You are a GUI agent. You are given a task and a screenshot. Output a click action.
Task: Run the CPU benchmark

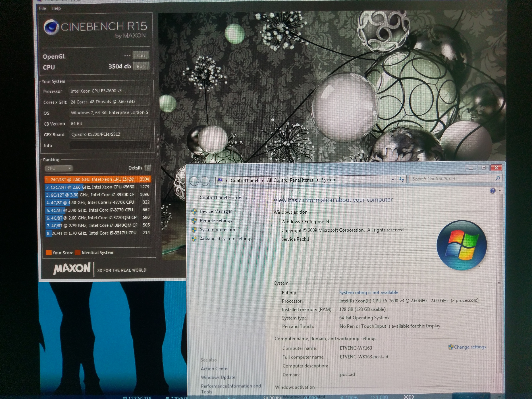141,66
